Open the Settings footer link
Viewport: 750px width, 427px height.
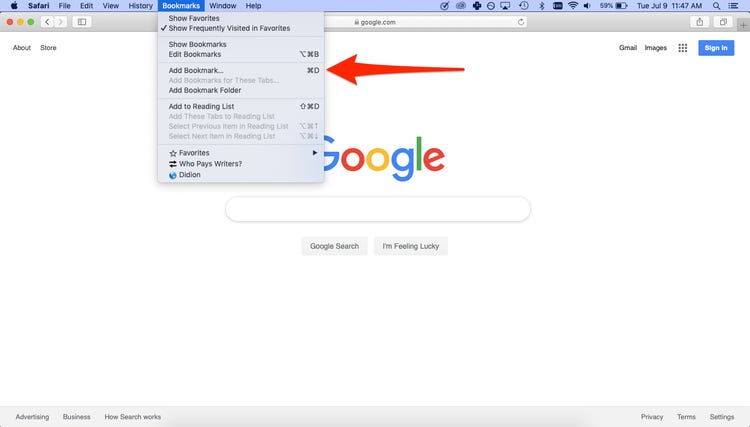click(x=722, y=417)
